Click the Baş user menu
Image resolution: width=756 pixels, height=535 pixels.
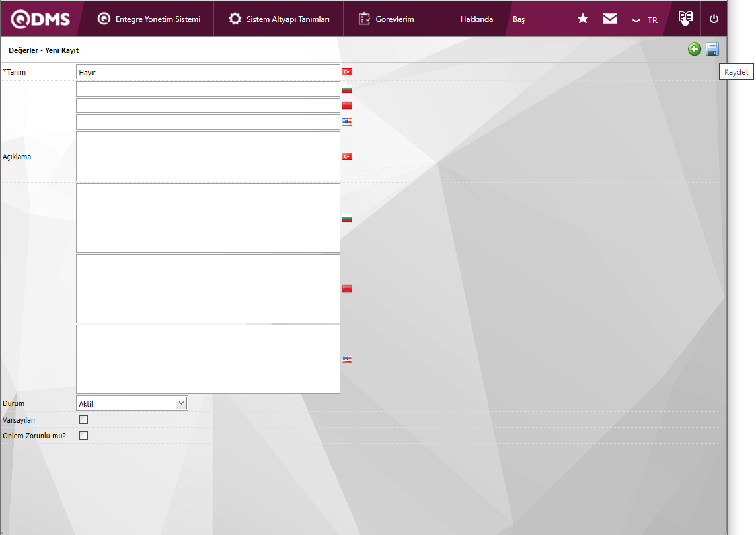point(518,19)
